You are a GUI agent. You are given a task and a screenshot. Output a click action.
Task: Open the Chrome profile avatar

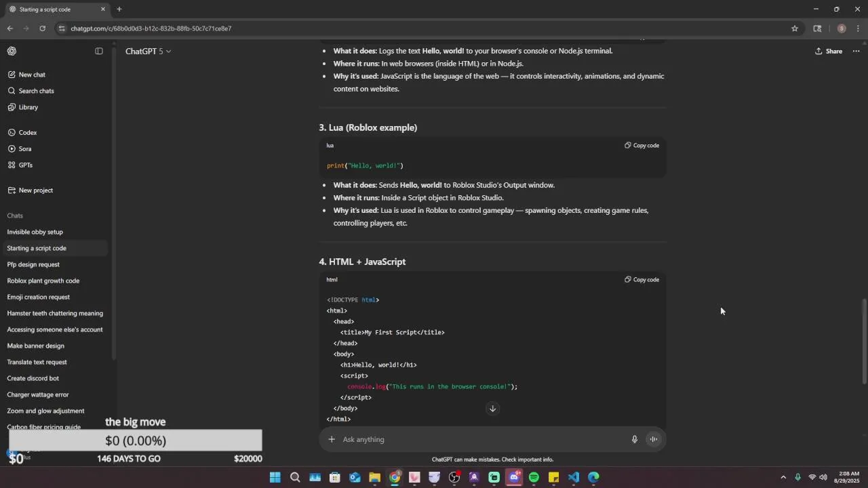pyautogui.click(x=842, y=28)
